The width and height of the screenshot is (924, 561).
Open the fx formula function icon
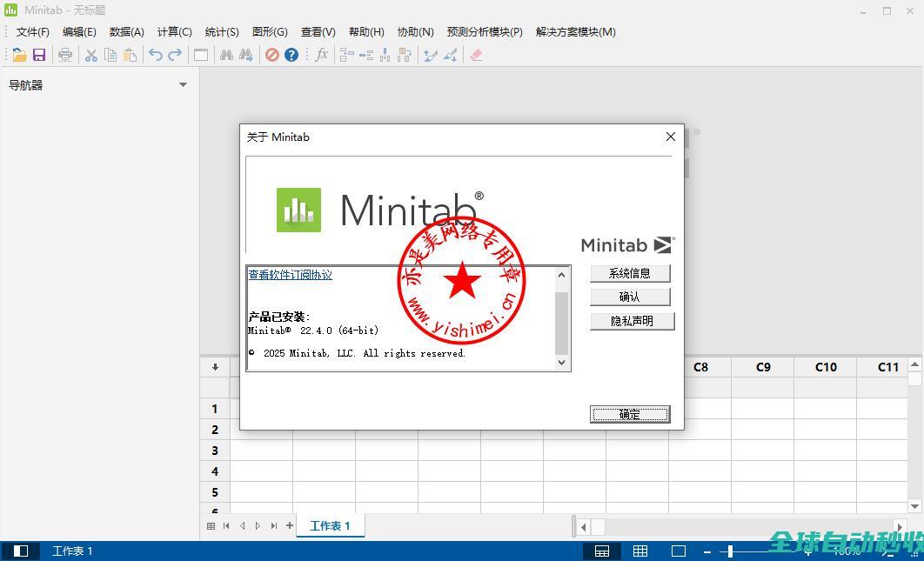pyautogui.click(x=321, y=55)
